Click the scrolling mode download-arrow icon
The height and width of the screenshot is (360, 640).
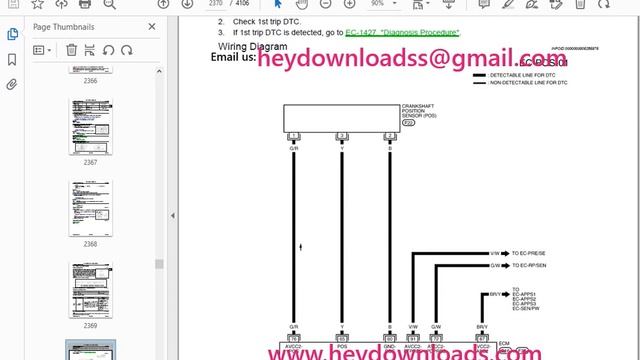[x=449, y=4]
